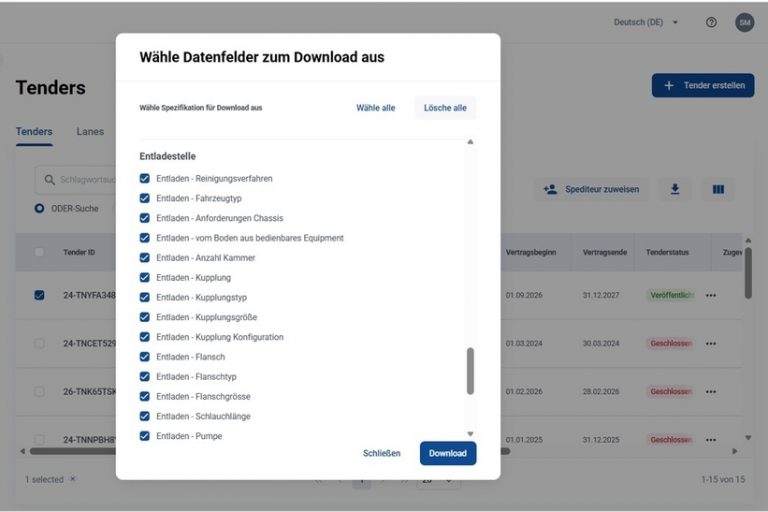Uncheck Entladen - Anzahl Kammer
The height and width of the screenshot is (512, 768).
coord(144,258)
